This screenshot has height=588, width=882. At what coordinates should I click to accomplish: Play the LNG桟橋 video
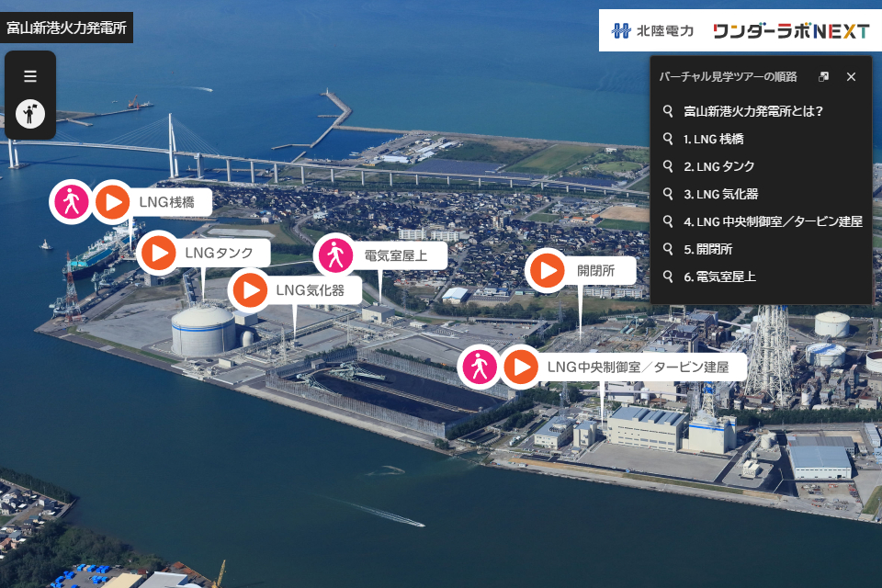tap(113, 202)
